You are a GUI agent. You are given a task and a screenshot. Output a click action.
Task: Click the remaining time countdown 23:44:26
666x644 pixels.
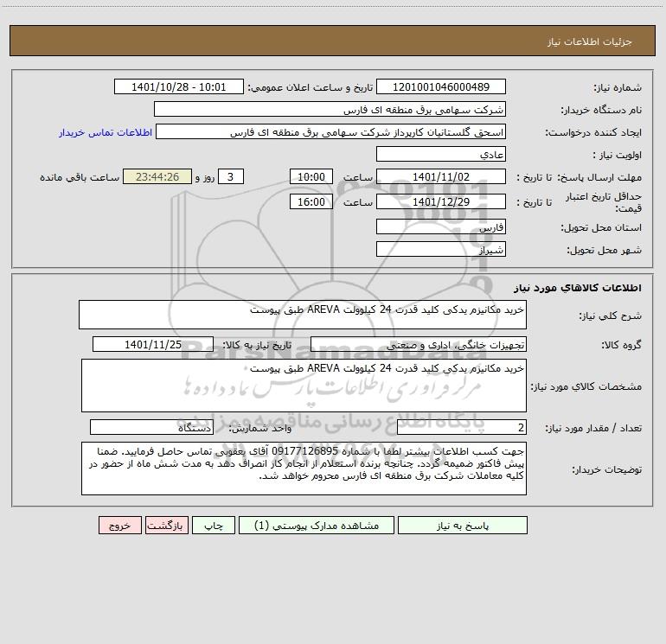click(x=157, y=176)
